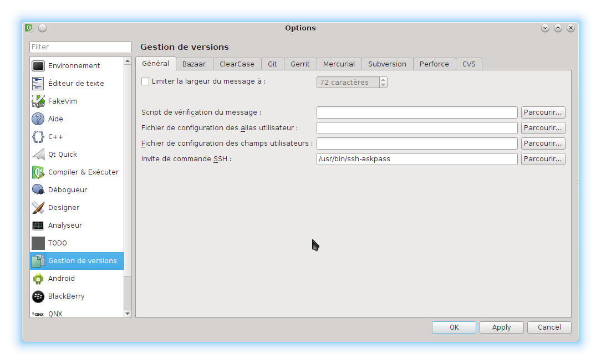Click champs utilisateurs configuration file field
This screenshot has width=601, height=364.
click(417, 143)
